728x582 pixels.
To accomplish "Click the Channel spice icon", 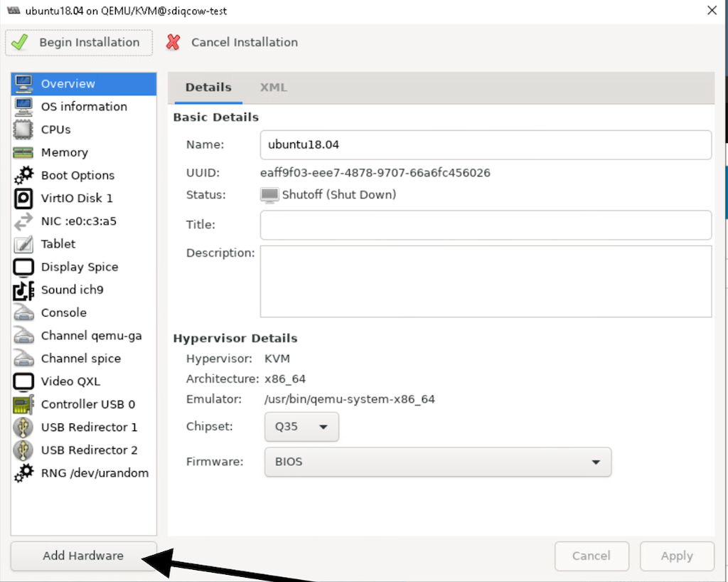I will pos(23,359).
